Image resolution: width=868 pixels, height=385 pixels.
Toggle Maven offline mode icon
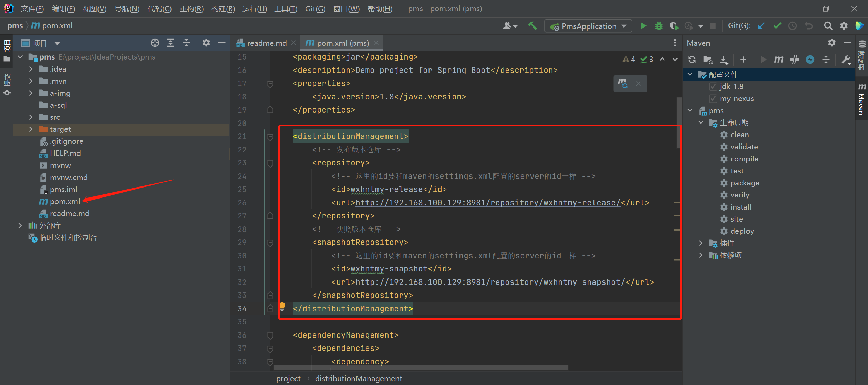point(810,60)
